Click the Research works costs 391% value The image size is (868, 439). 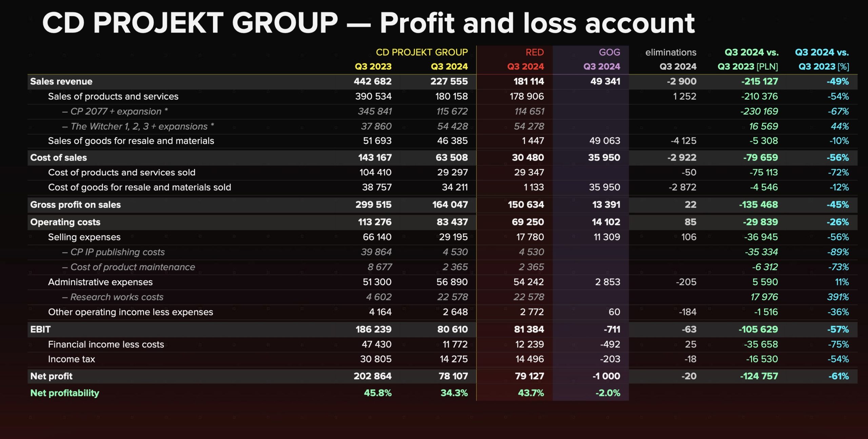(838, 297)
